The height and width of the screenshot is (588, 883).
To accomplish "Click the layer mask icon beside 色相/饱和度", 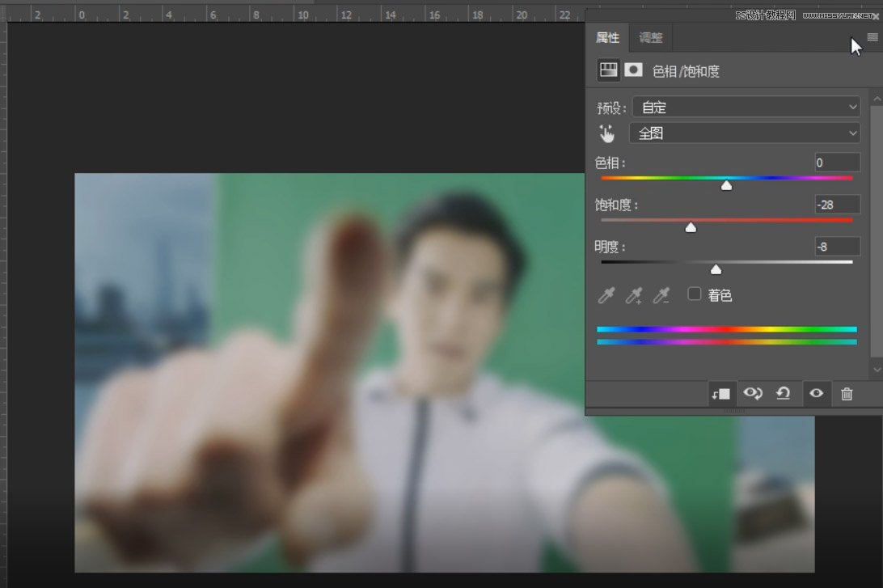I will (633, 70).
